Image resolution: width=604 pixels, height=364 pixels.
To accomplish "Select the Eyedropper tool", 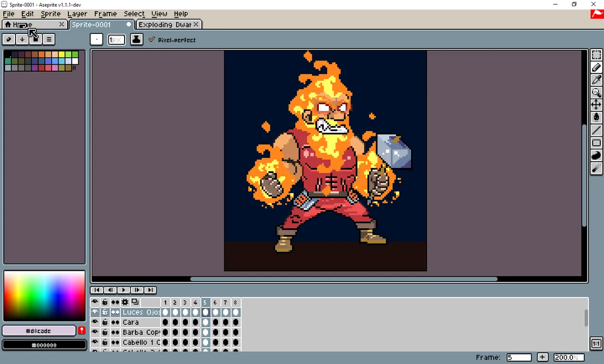I will pyautogui.click(x=596, y=80).
